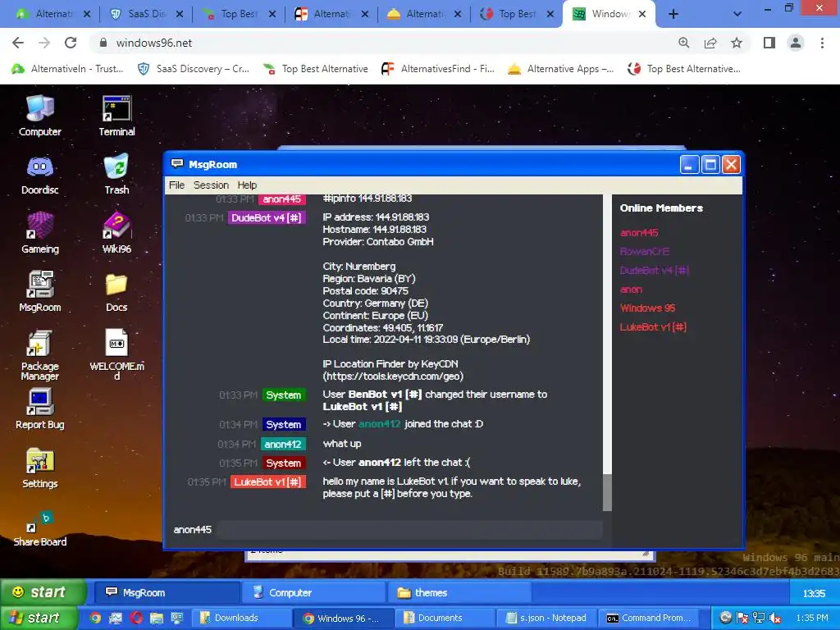Open the Report Bug desktop icon
The width and height of the screenshot is (840, 630).
39,409
